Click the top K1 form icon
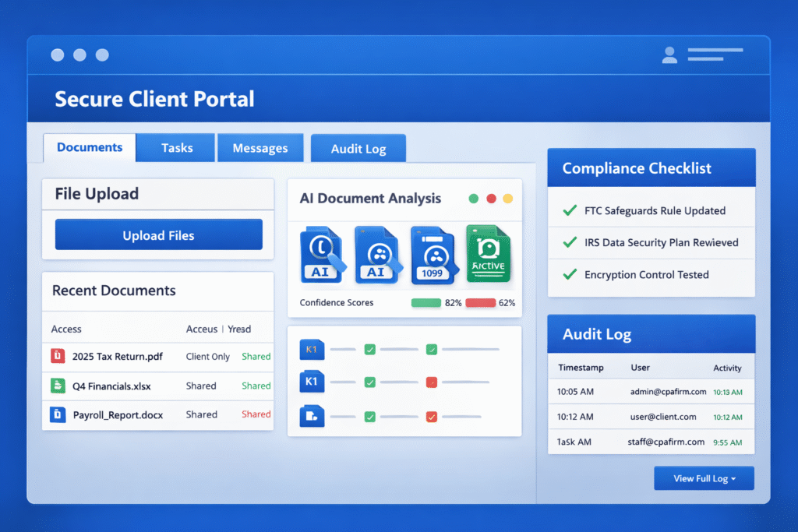Viewport: 798px width, 532px height. [x=311, y=350]
